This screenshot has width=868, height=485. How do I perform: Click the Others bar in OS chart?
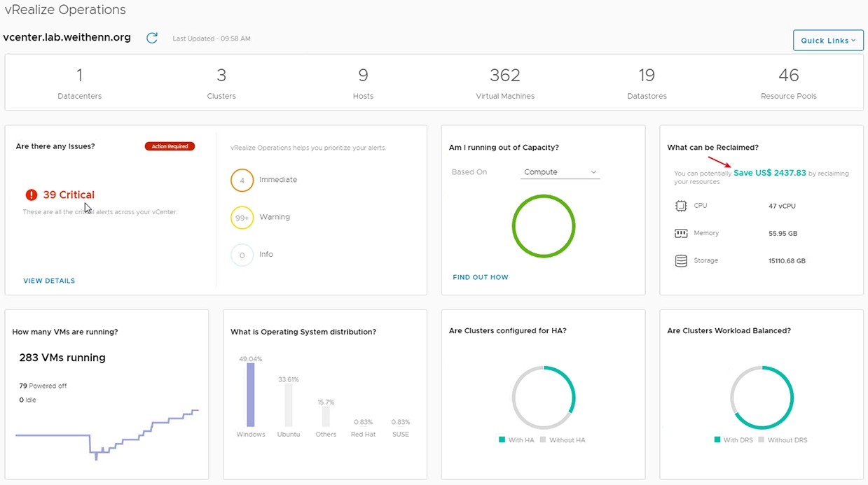coord(326,416)
